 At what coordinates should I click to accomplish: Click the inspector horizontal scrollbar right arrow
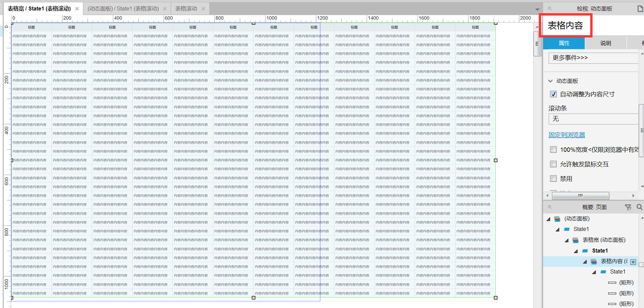point(634,196)
